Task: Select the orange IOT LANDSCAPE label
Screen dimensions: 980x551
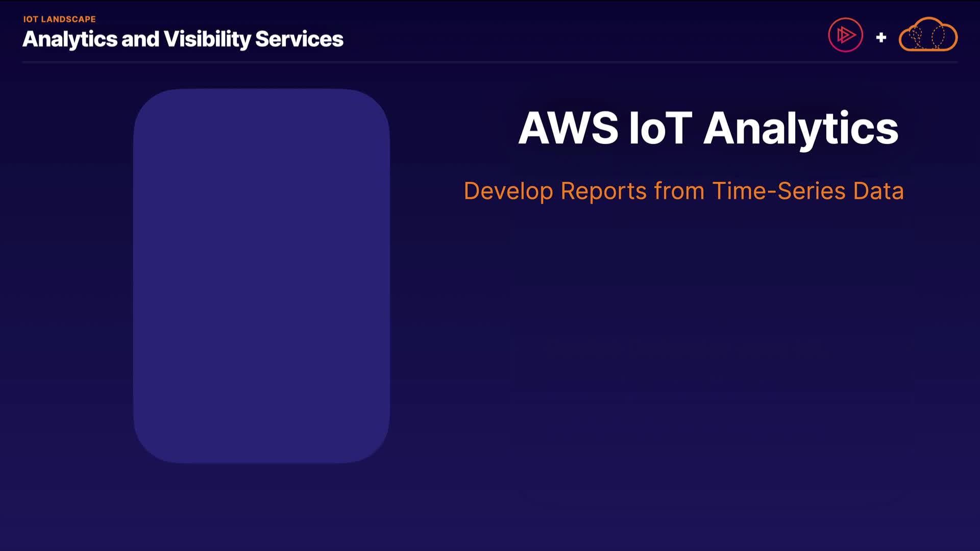Action: point(59,19)
